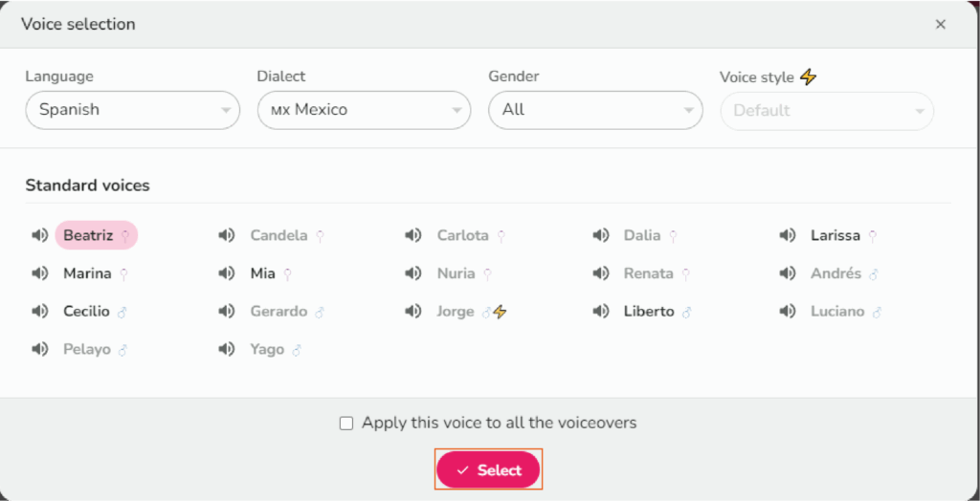Enable Apply this voice to all voiceovers
Image resolution: width=980 pixels, height=501 pixels.
point(346,424)
